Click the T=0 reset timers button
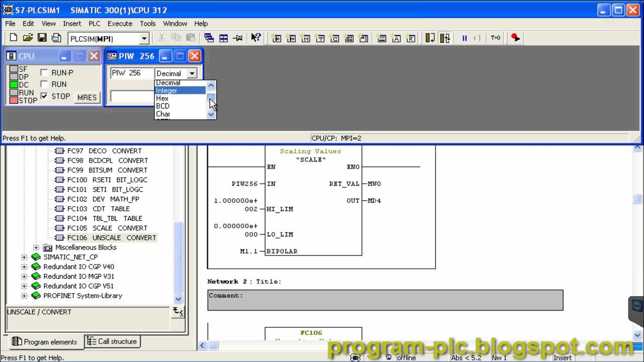This screenshot has height=362, width=644. click(x=496, y=38)
